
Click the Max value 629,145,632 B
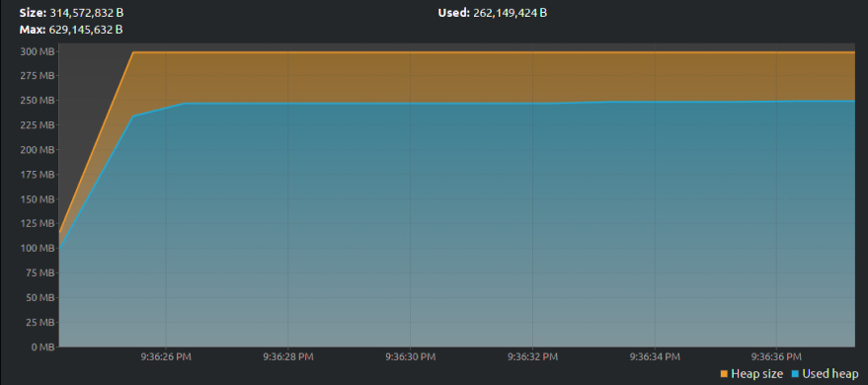[x=86, y=30]
